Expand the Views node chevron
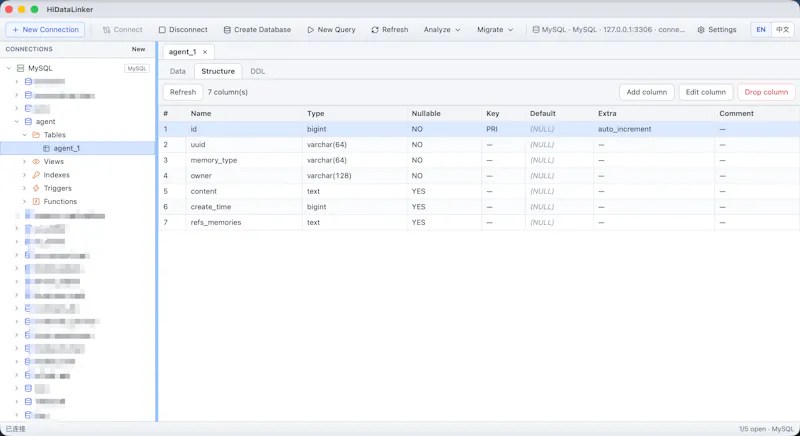Viewport: 800px width, 436px height. (24, 161)
